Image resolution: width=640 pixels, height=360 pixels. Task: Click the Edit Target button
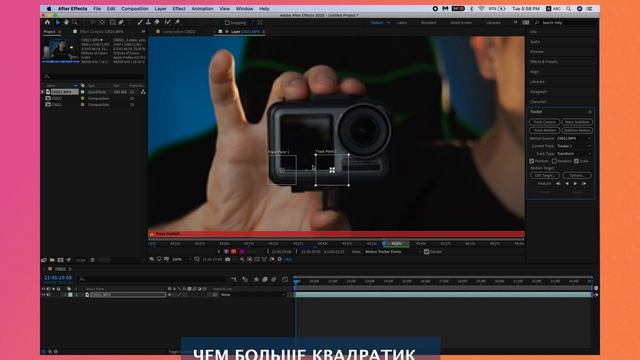click(x=544, y=176)
